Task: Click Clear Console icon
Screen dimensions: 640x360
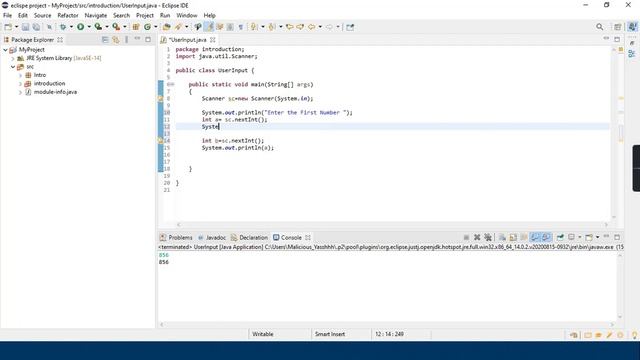Action: 502,237
